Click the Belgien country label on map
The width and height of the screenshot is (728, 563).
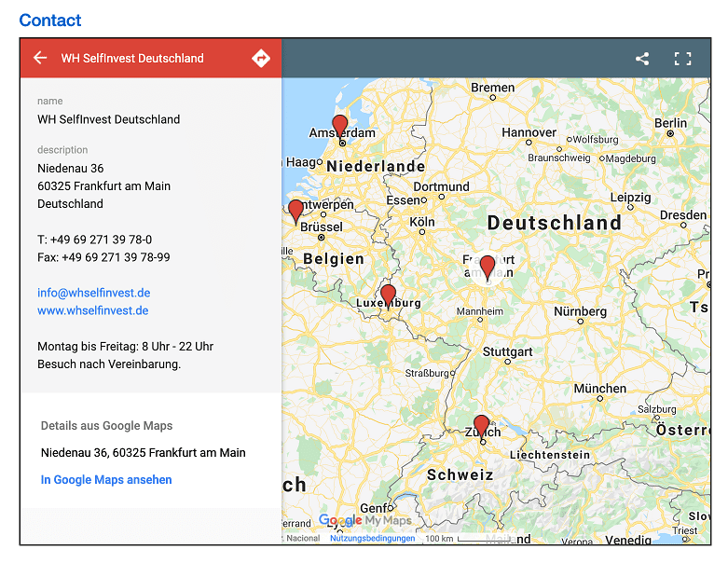point(334,258)
